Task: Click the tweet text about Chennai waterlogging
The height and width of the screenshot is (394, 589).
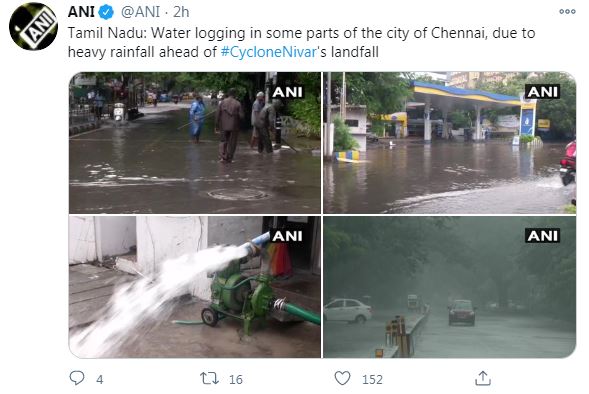Action: [301, 42]
